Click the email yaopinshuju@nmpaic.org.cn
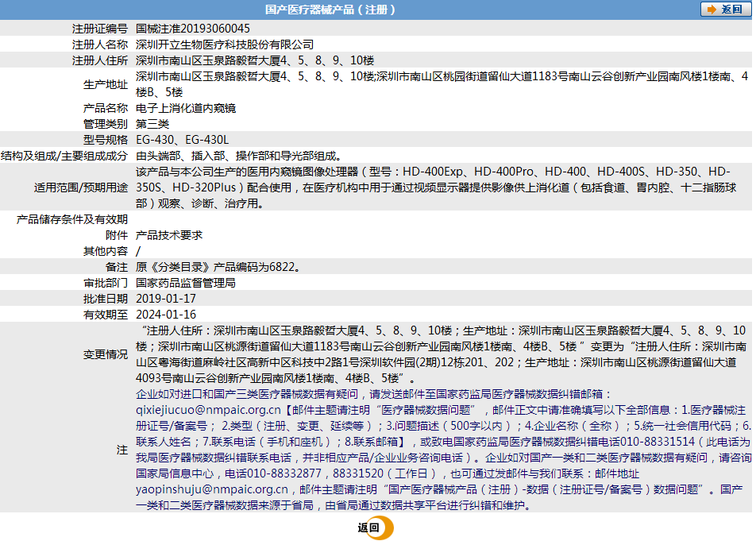The image size is (756, 541). [212, 489]
